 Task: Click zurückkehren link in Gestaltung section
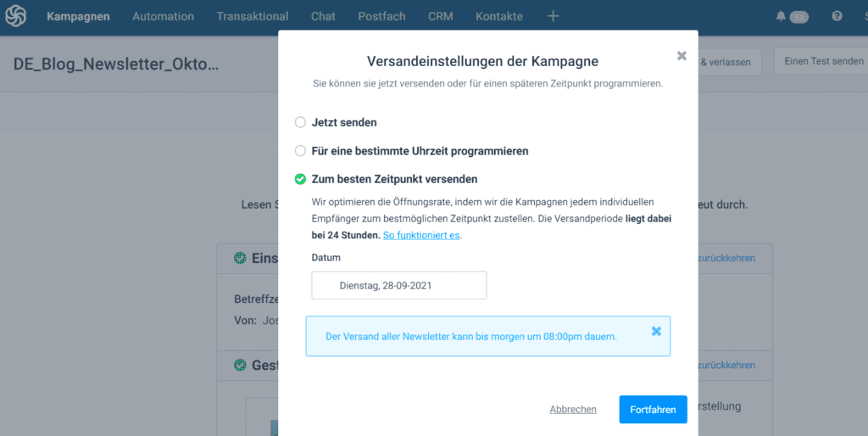click(x=726, y=365)
